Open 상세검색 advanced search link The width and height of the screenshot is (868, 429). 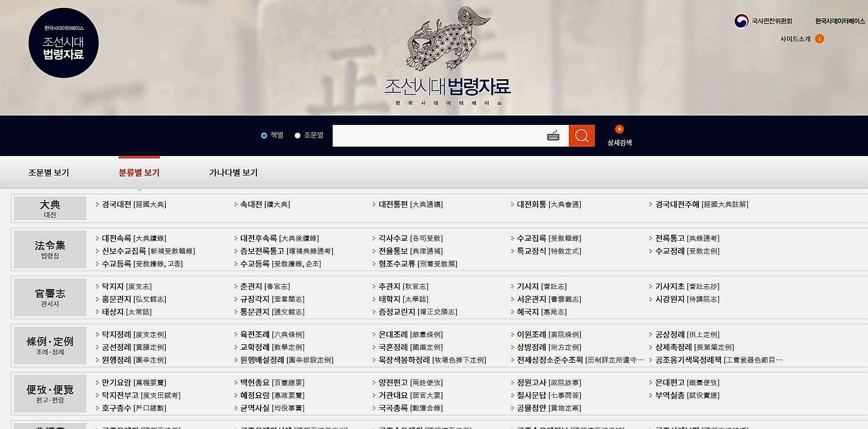pyautogui.click(x=619, y=142)
